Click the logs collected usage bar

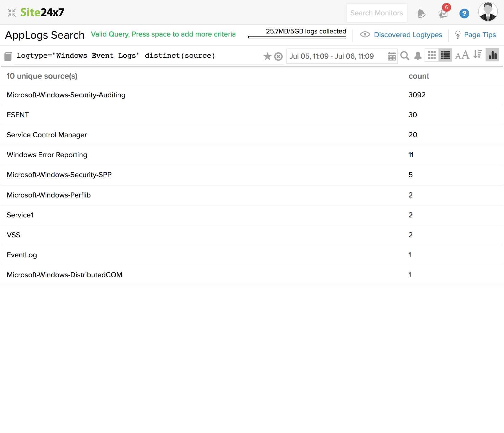click(297, 37)
